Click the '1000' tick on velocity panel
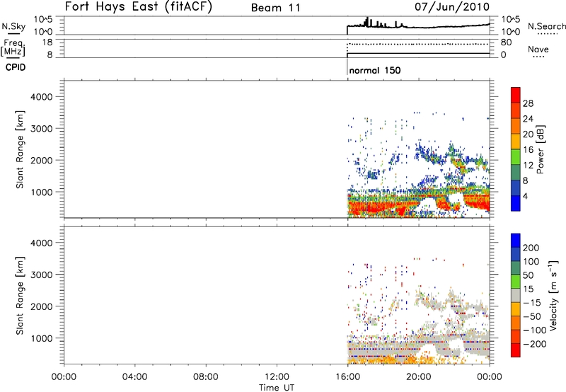This screenshot has height=392, width=566. [42, 338]
